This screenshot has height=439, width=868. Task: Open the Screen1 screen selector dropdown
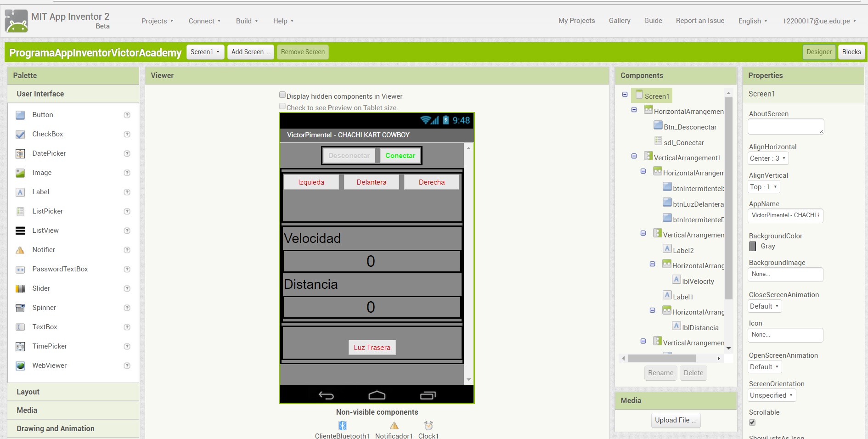(205, 52)
